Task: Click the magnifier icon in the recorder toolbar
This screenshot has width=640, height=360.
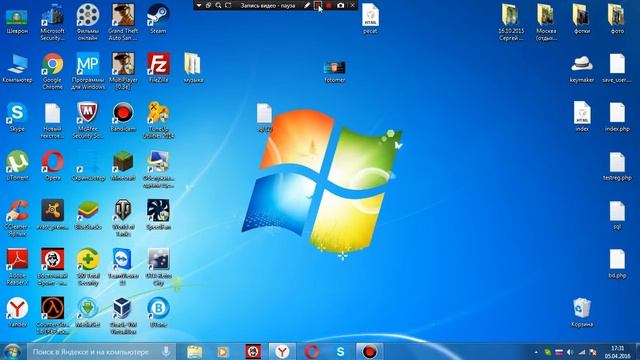Action: pos(218,5)
